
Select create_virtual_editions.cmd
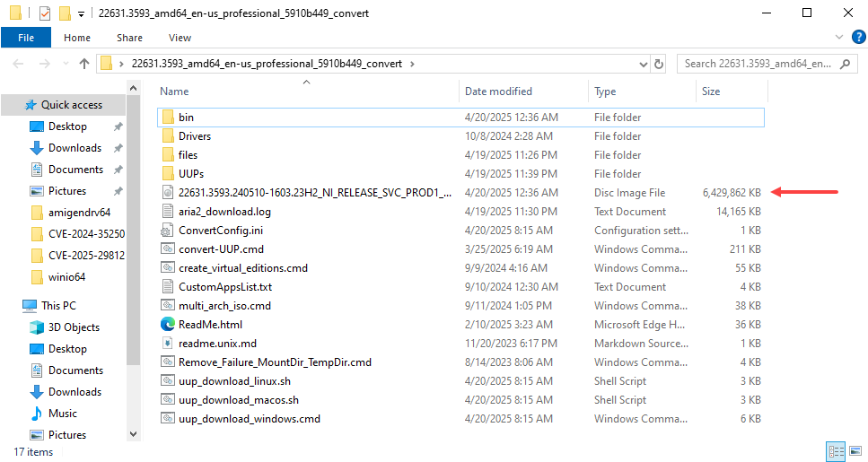click(x=460, y=268)
